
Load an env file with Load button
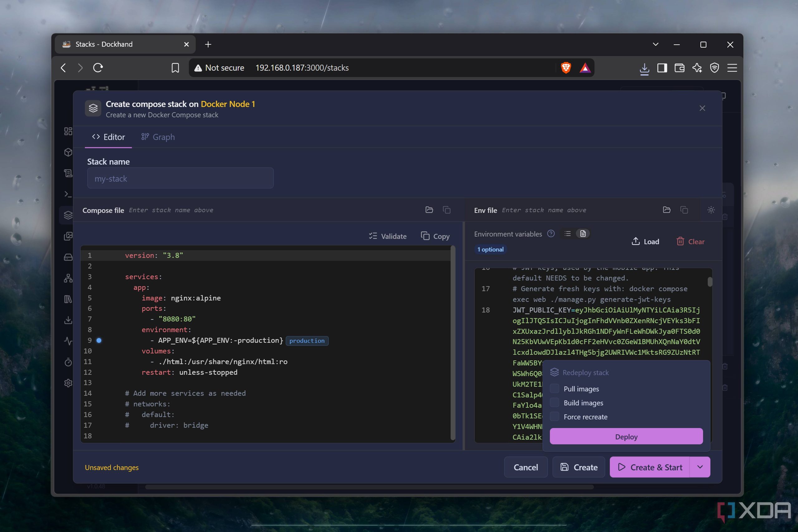click(645, 242)
